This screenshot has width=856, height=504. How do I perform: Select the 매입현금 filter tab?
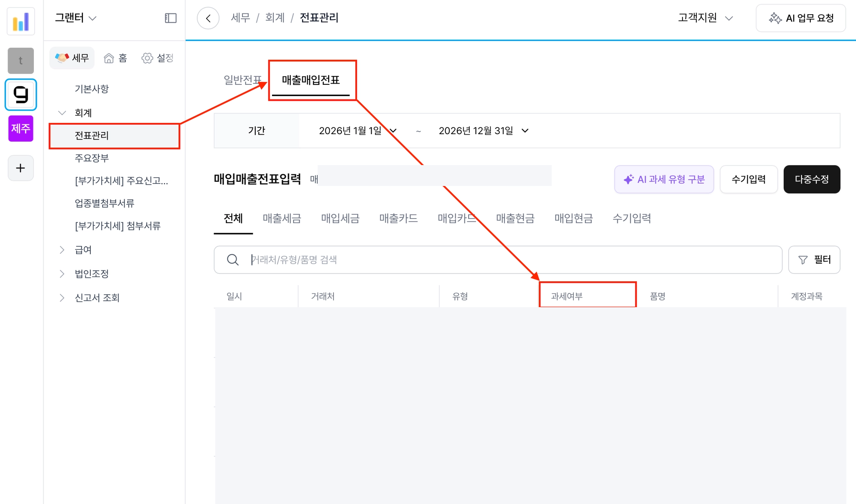click(573, 218)
